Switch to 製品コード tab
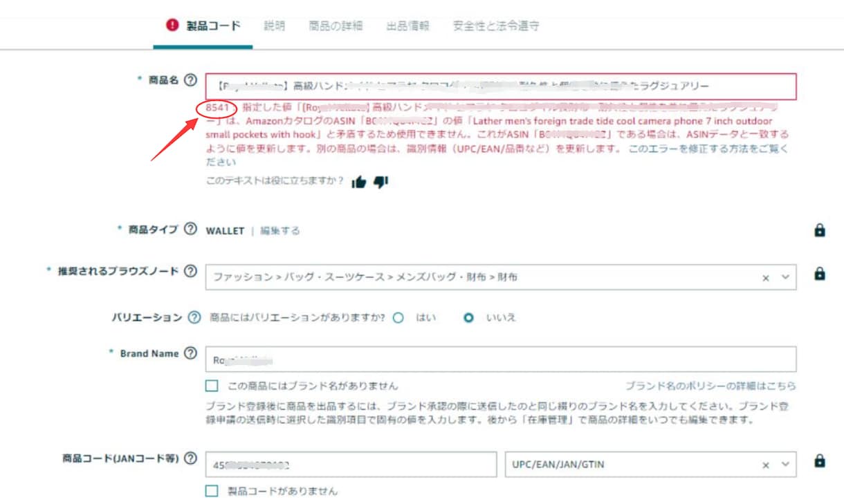The height and width of the screenshot is (504, 844). pos(213,26)
